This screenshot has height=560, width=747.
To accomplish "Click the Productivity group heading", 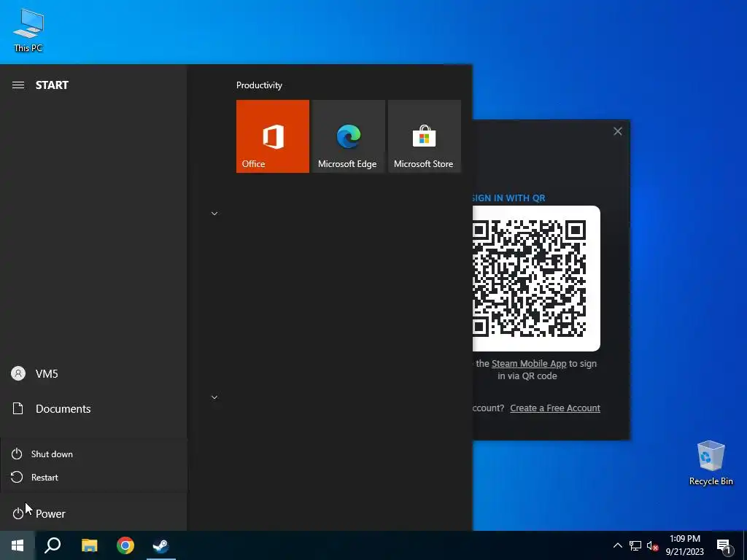I will point(259,85).
